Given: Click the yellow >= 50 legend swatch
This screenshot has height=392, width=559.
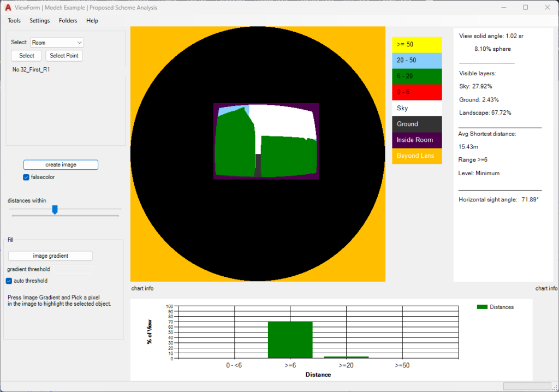Looking at the screenshot, I should click(x=417, y=45).
